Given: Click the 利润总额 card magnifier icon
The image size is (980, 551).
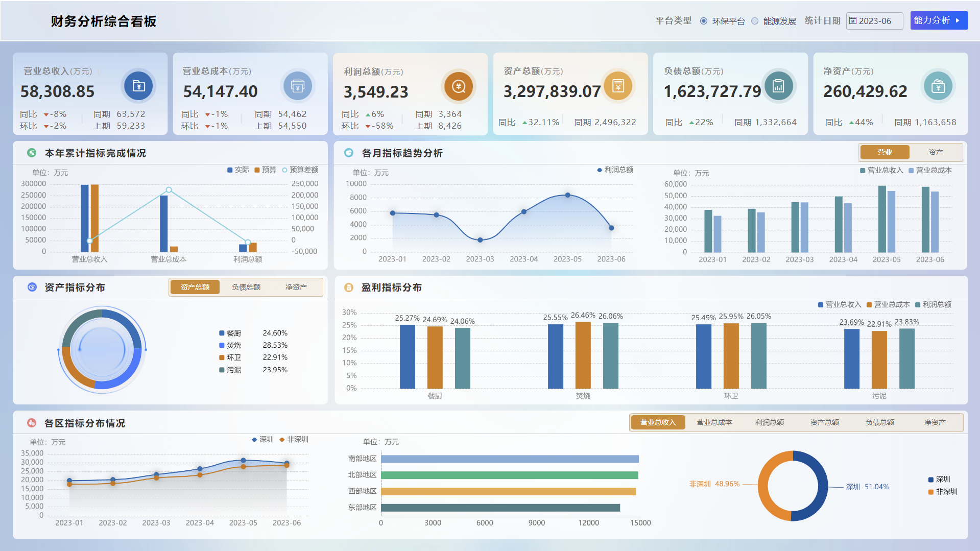Looking at the screenshot, I should (459, 86).
